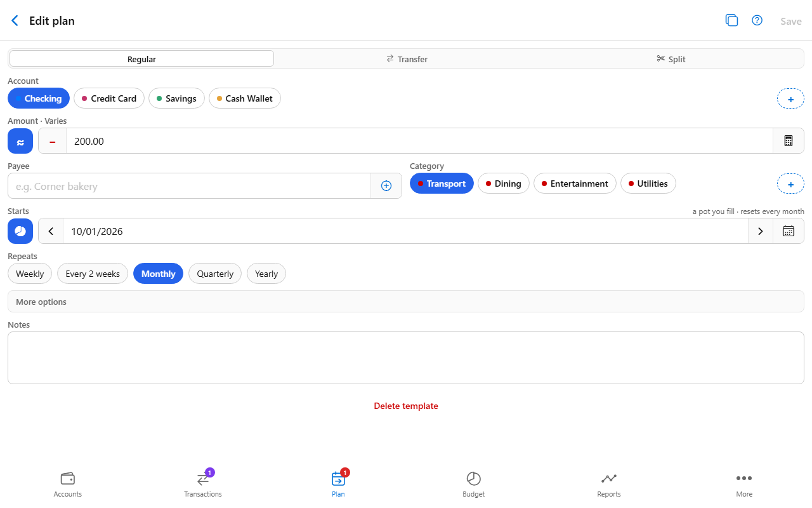Screen dimensions: 812x508
Task: Open Budget in the bottom navigation
Action: pyautogui.click(x=474, y=485)
